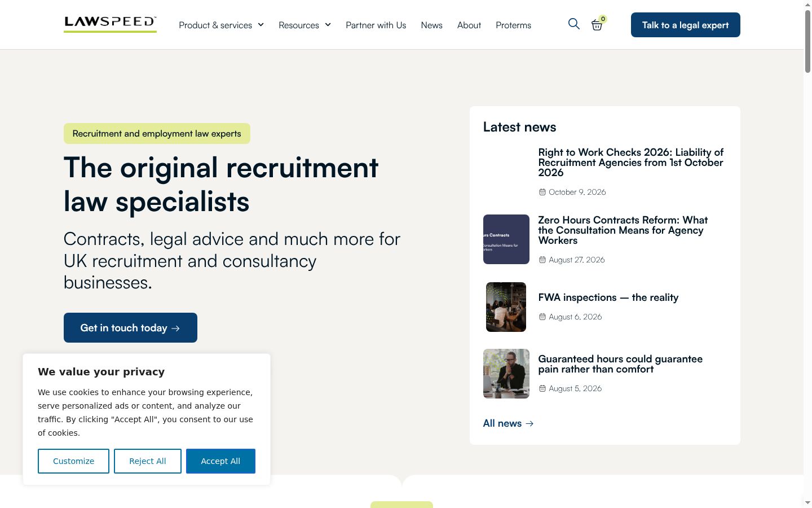Open the About menu item
The width and height of the screenshot is (812, 508).
pyautogui.click(x=469, y=25)
